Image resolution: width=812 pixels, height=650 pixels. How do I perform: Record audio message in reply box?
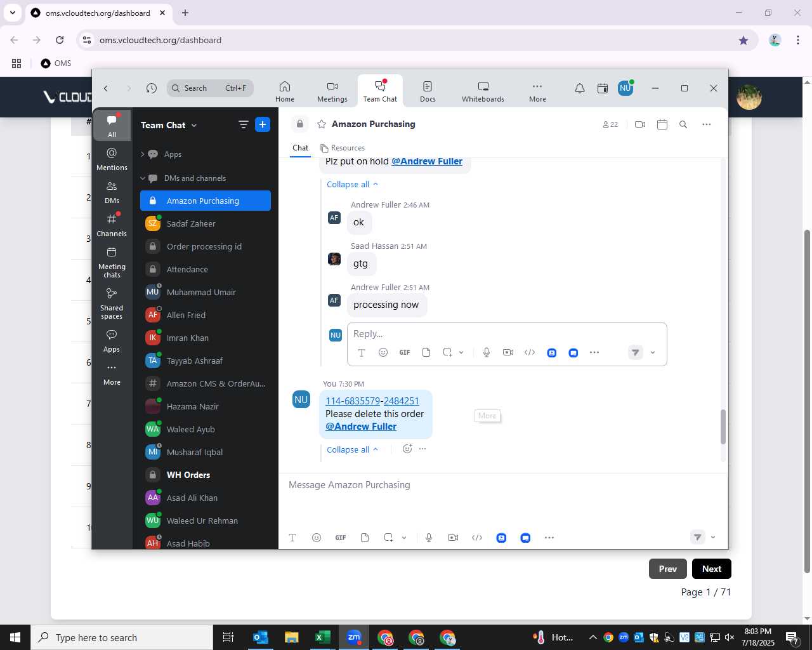[x=487, y=352]
